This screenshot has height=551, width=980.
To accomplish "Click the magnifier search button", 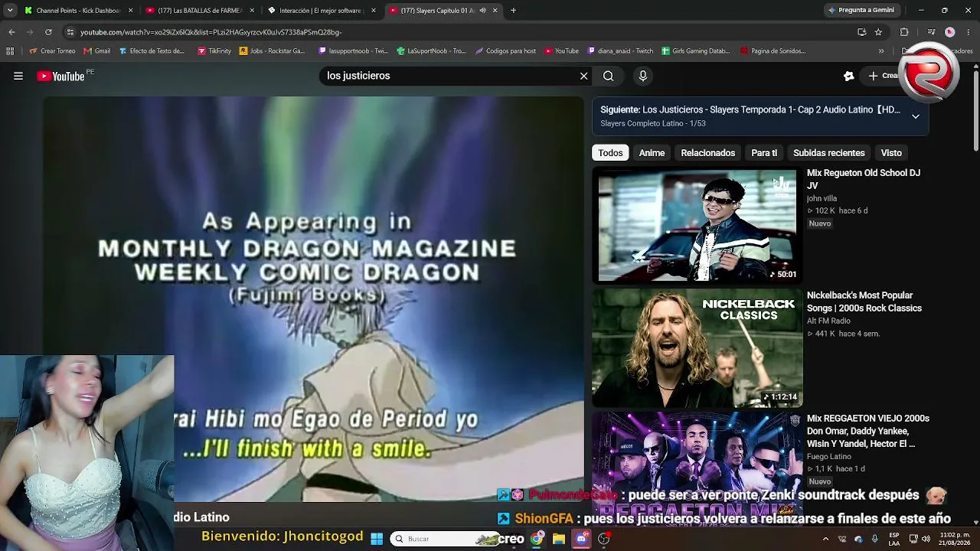I will coord(608,76).
